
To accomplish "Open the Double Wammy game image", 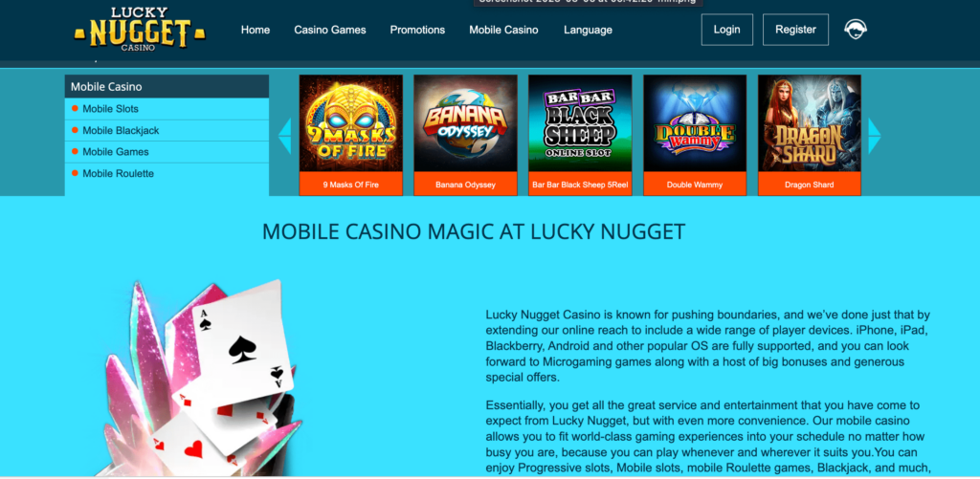I will point(695,123).
